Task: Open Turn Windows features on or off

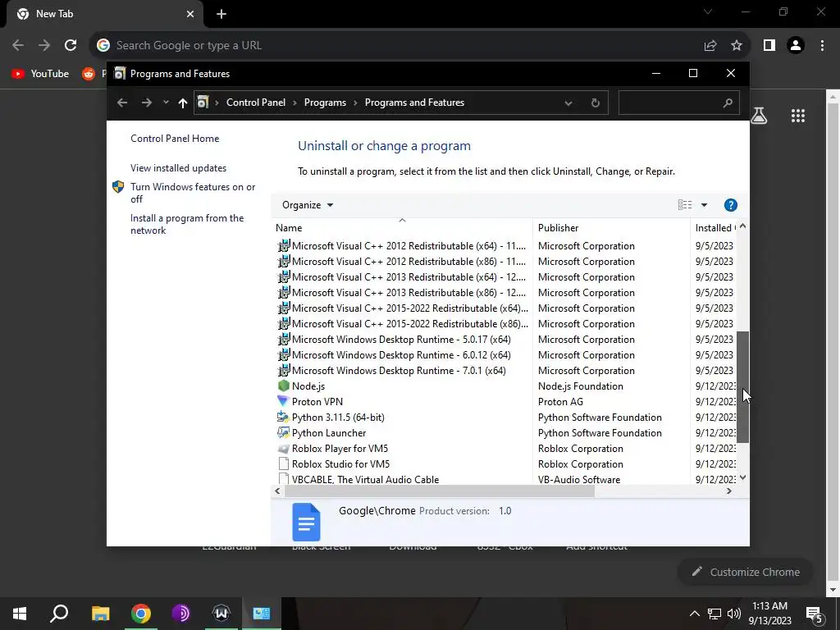Action: [193, 193]
